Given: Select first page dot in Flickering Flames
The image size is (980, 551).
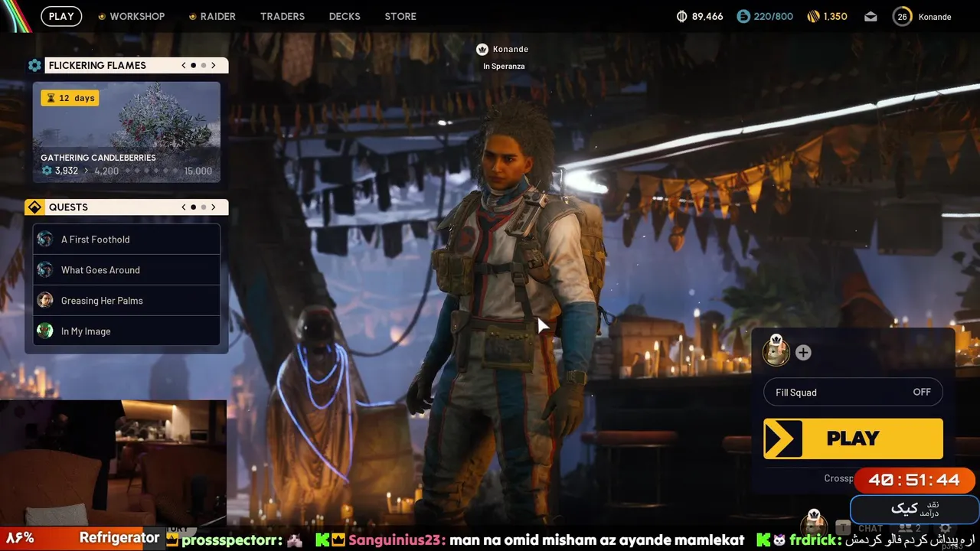Looking at the screenshot, I should point(194,65).
